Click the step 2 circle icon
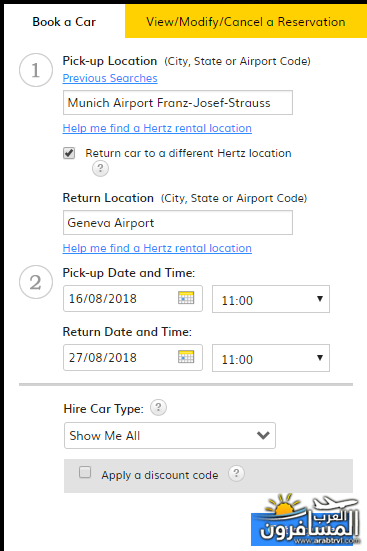 (x=36, y=282)
